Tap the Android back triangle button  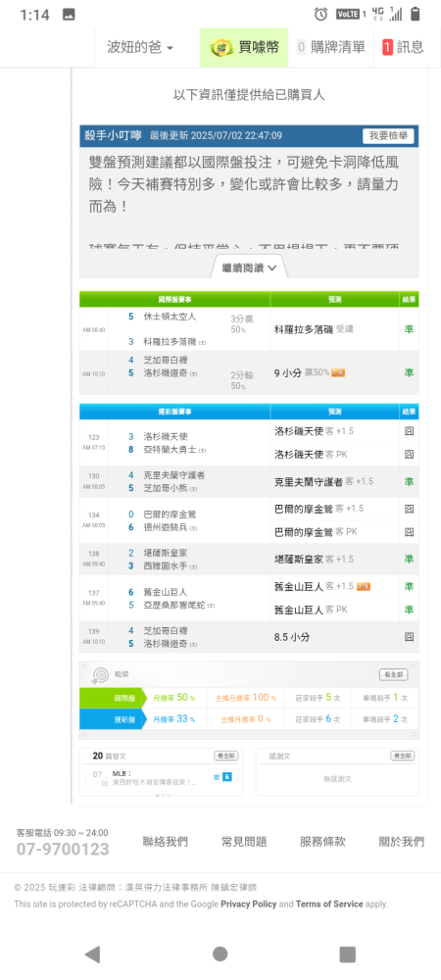pos(92,954)
